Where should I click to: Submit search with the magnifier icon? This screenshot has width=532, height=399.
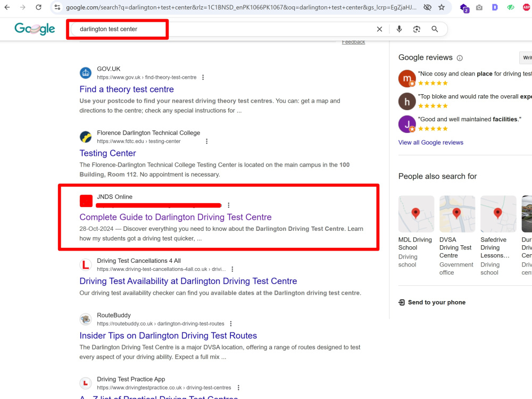435,29
